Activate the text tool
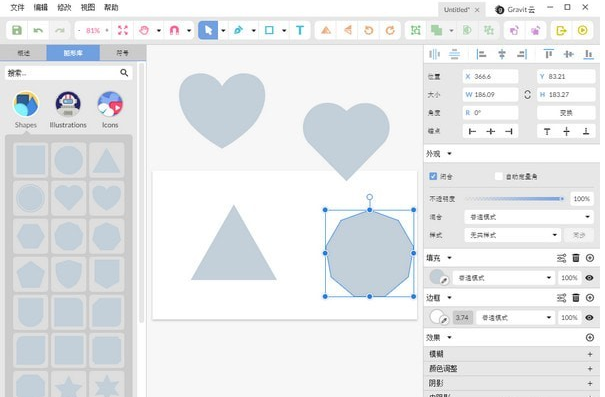The image size is (605, 397). (300, 30)
